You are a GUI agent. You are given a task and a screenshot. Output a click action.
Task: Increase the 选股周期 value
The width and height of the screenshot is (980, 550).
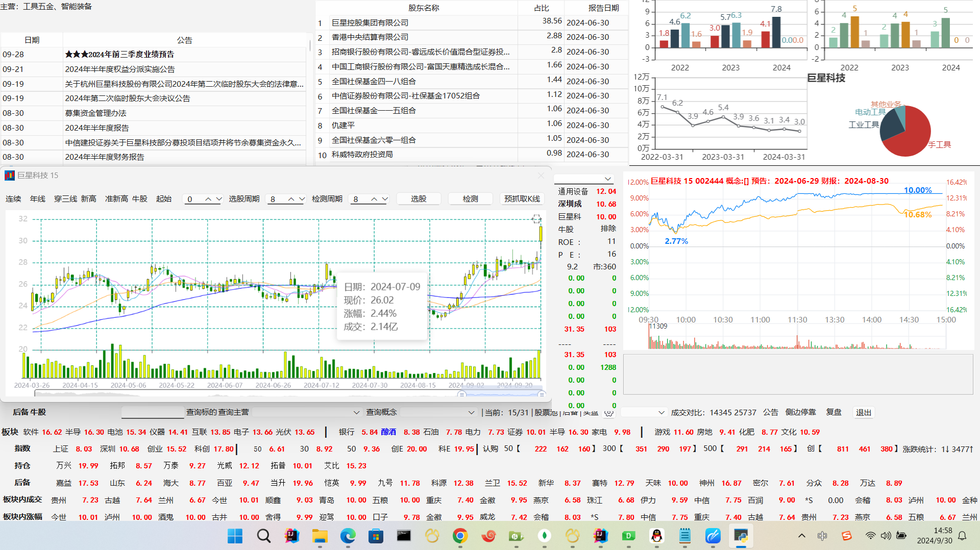pos(291,199)
